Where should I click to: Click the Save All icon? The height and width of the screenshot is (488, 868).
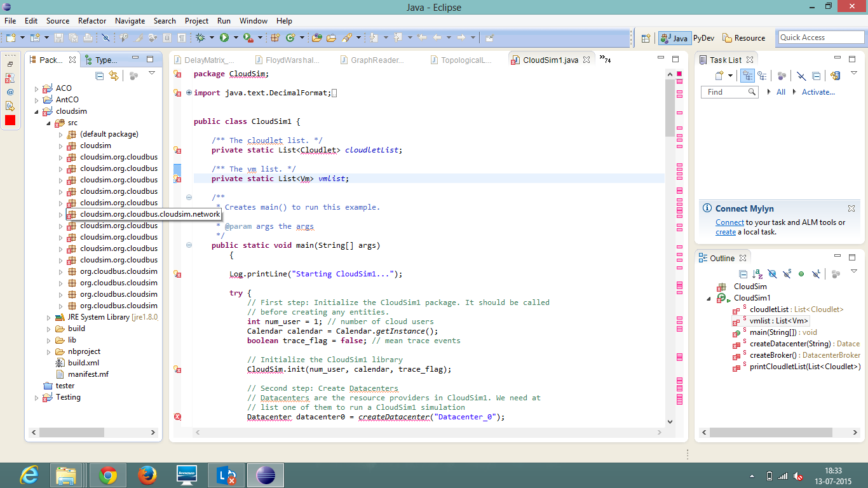click(74, 37)
